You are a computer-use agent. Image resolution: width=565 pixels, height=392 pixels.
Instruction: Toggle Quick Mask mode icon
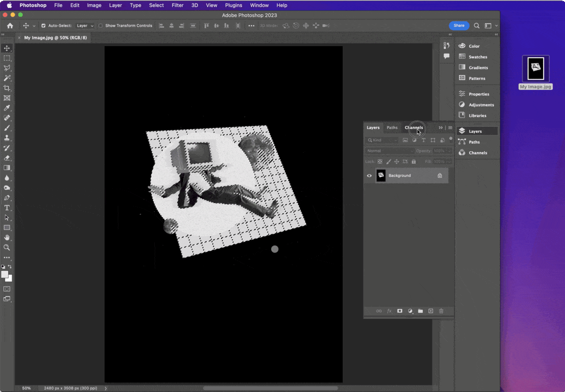[x=7, y=289]
